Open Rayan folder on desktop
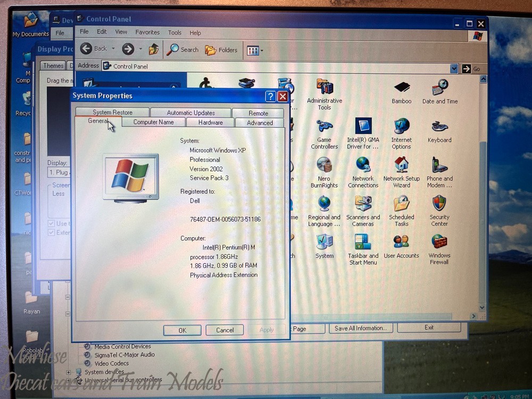The height and width of the screenshot is (399, 532). tap(31, 302)
